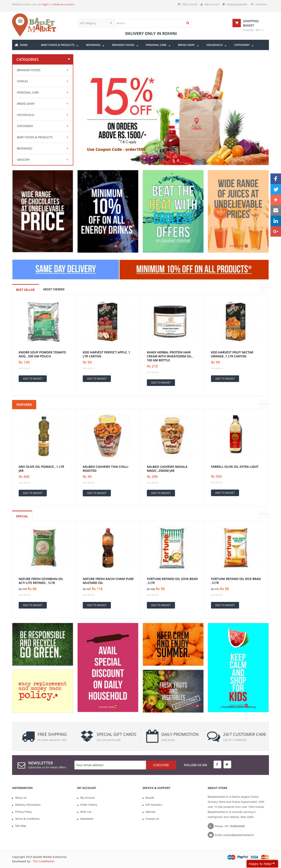
Task: Open the red shopping basket cart icon
Action: 237,23
